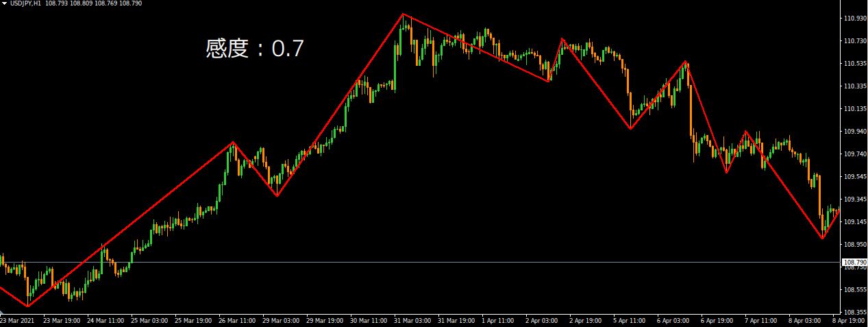This screenshot has width=868, height=327.
Task: Click the 109.345 price axis label
Action: click(855, 199)
